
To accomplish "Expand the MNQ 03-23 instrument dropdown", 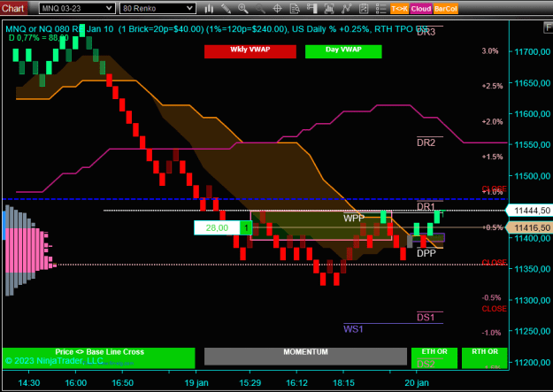I will pos(77,8).
